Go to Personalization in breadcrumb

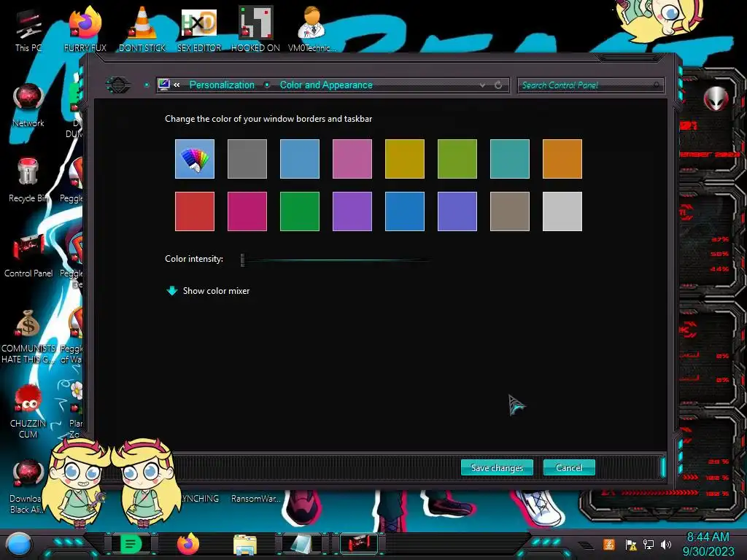click(x=222, y=85)
